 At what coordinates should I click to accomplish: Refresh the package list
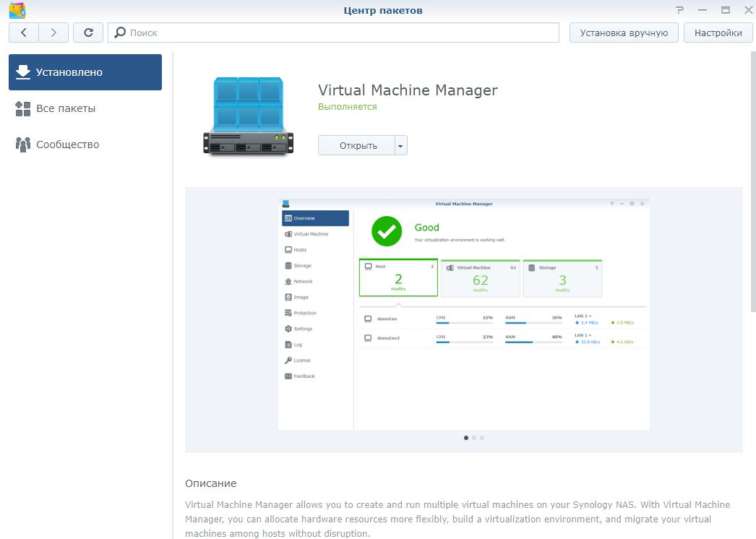[x=88, y=33]
